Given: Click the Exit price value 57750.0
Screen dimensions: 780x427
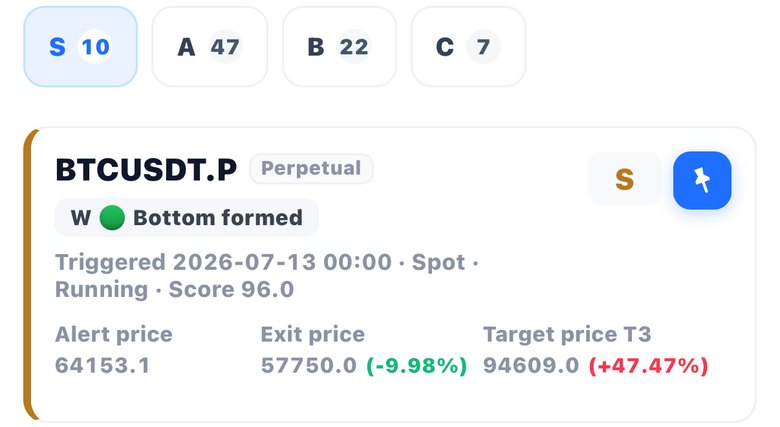Looking at the screenshot, I should click(309, 365).
